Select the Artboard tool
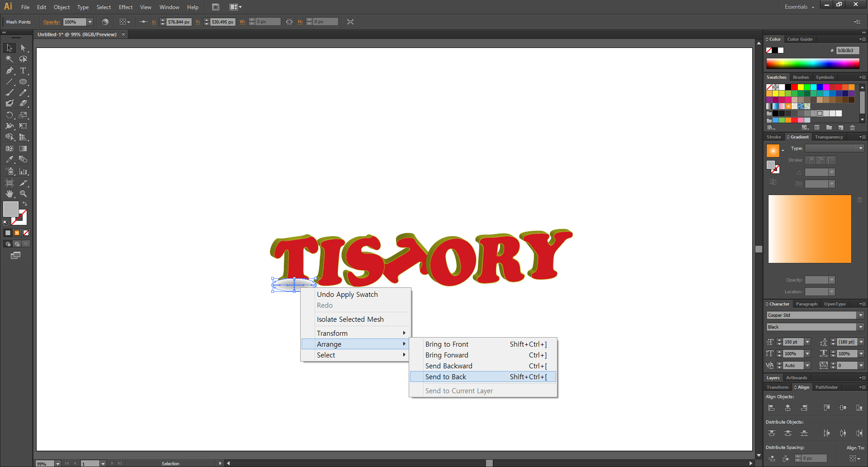Viewport: 868px width, 467px height. coord(9,183)
